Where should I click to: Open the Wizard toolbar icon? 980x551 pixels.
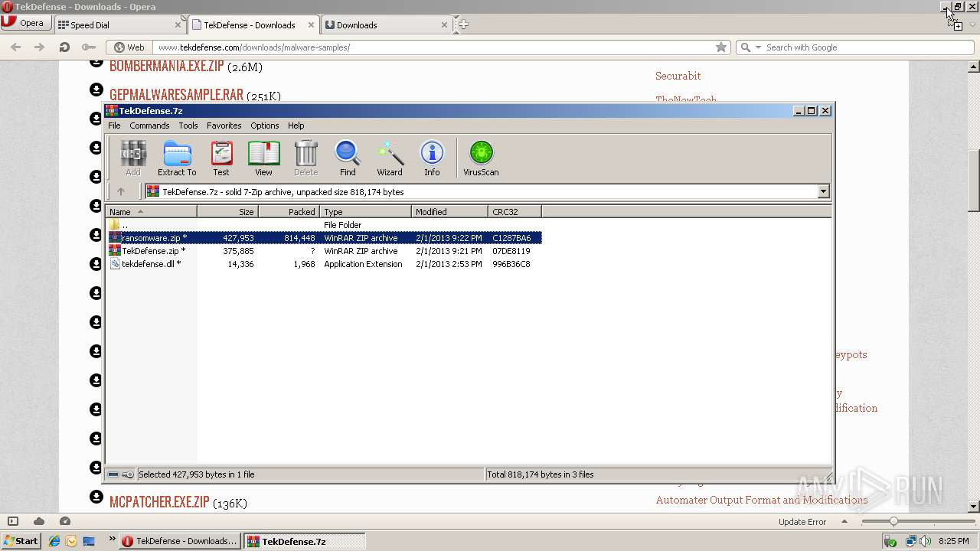[x=390, y=158]
